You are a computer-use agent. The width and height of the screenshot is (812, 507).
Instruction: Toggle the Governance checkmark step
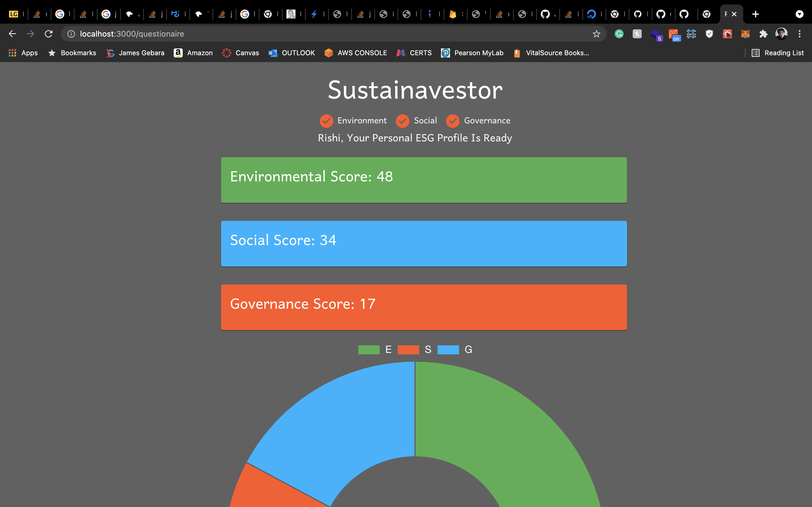click(452, 121)
